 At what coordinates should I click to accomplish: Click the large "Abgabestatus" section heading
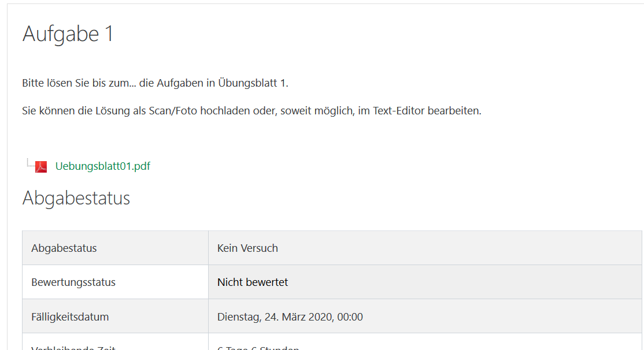point(76,198)
